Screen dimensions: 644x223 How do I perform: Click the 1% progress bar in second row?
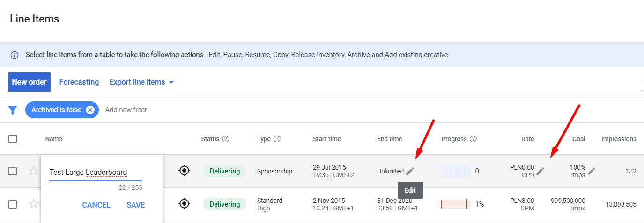point(455,204)
